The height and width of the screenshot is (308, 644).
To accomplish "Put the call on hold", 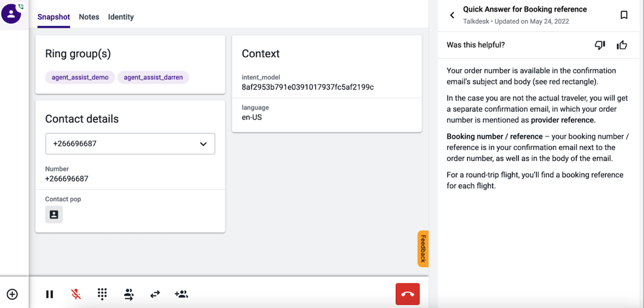I will pos(50,294).
